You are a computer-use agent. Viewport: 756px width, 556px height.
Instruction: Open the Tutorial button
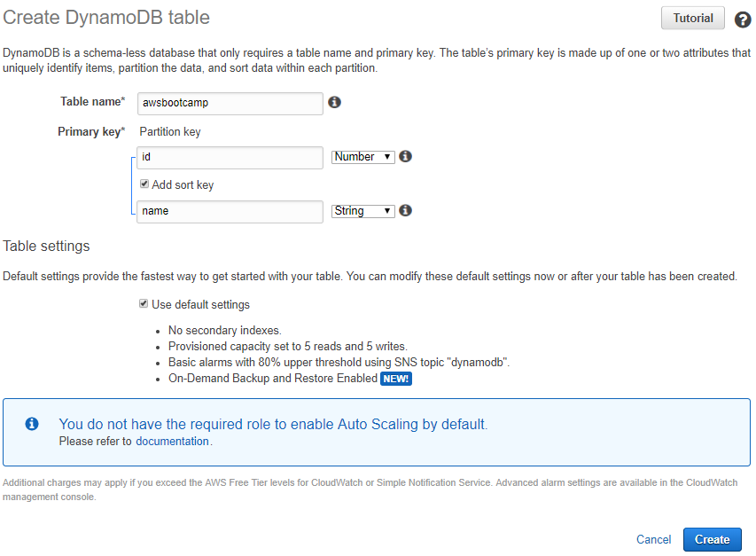[x=693, y=19]
